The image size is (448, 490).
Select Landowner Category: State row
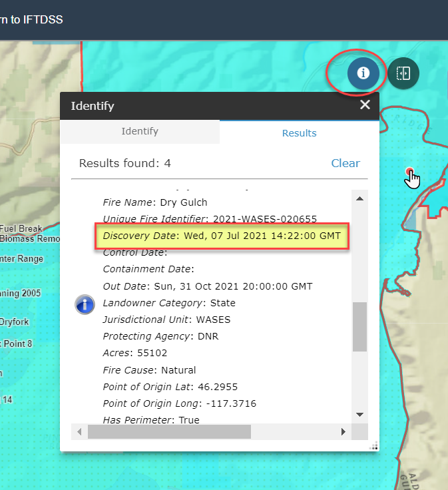click(169, 303)
